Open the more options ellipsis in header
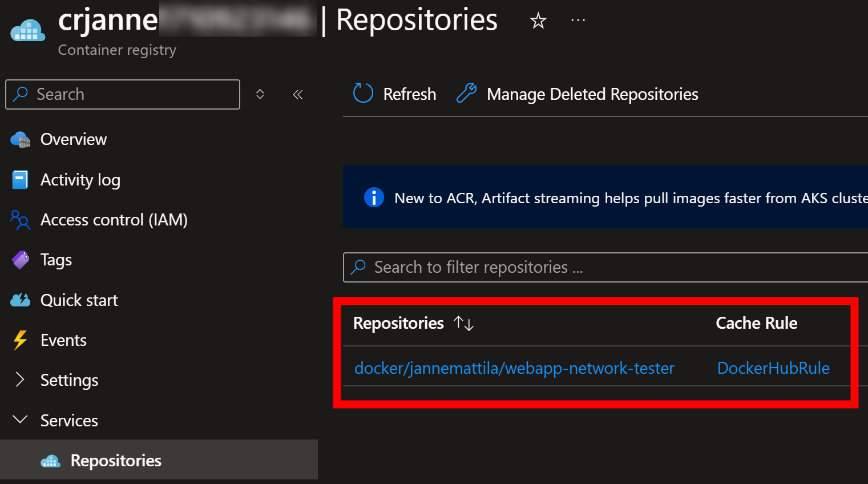Image resolution: width=868 pixels, height=484 pixels. click(x=578, y=21)
